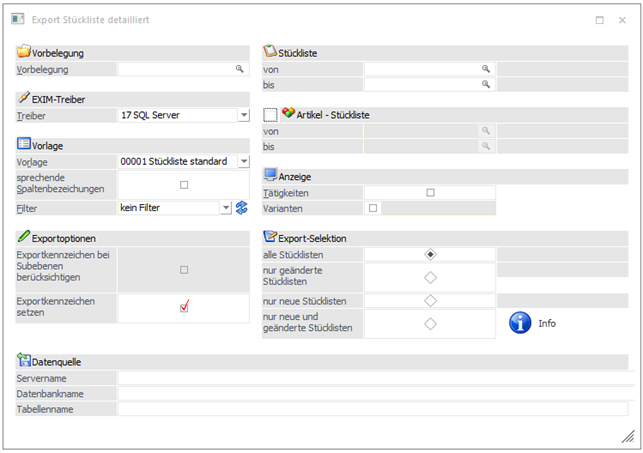Click the filter edit icon beside kein Filter
The height and width of the screenshot is (453, 643).
tap(241, 208)
